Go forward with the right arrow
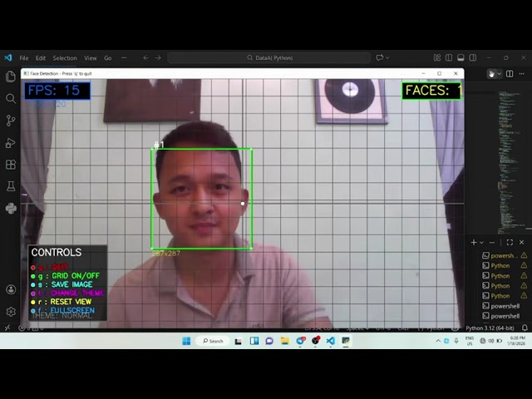This screenshot has width=532, height=399. click(x=158, y=57)
